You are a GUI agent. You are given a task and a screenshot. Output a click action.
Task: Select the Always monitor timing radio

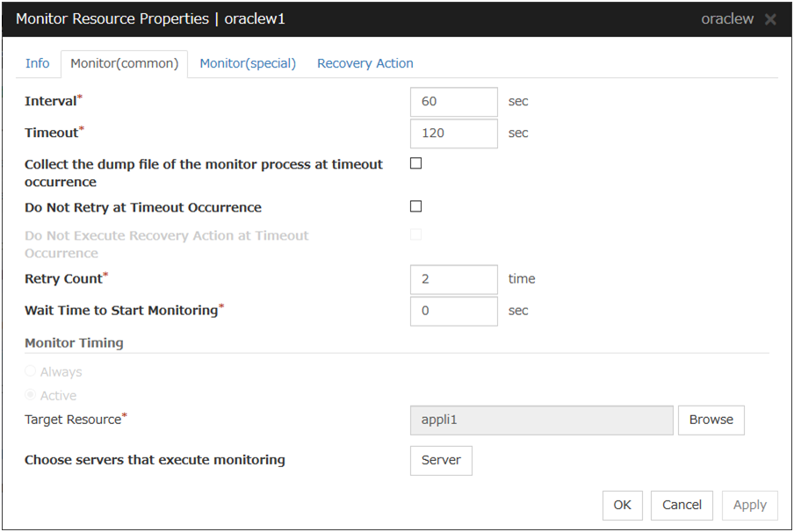click(31, 371)
